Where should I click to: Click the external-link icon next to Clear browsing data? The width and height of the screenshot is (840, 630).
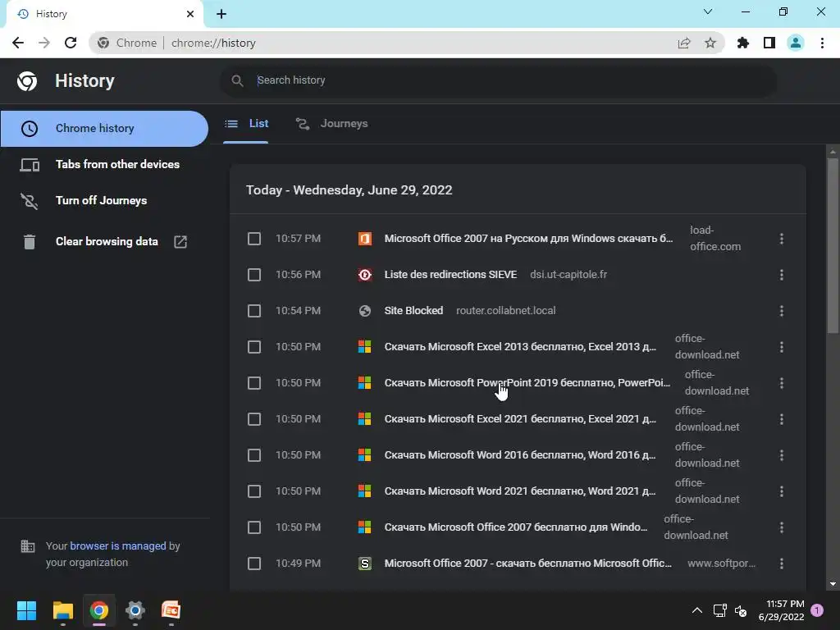[180, 242]
